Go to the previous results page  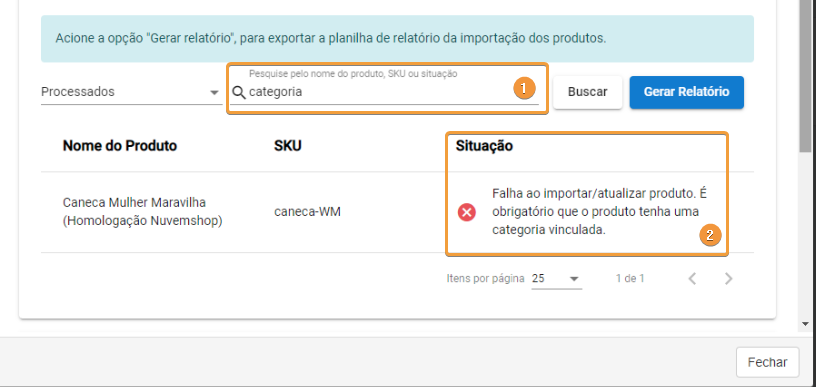(692, 279)
